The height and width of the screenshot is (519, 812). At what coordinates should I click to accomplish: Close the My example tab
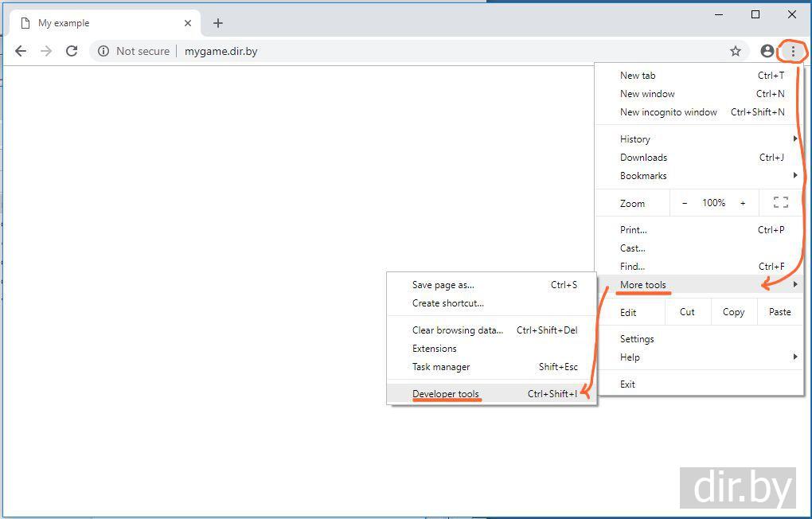click(188, 23)
